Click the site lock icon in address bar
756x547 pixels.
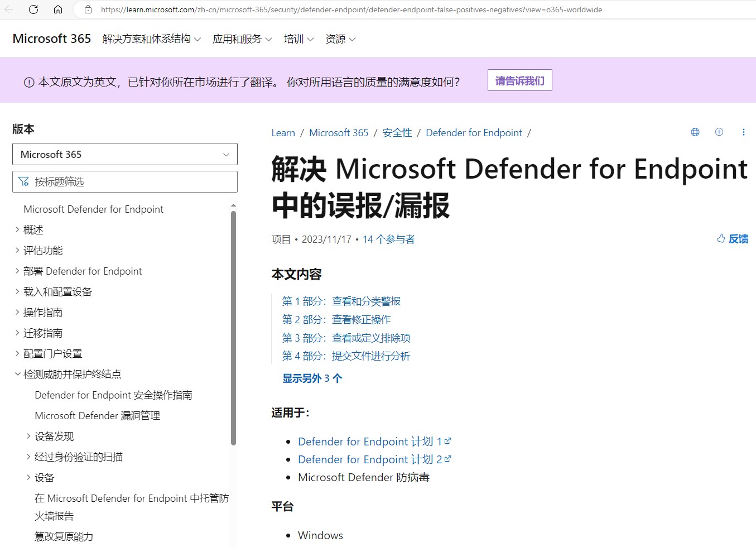[88, 9]
